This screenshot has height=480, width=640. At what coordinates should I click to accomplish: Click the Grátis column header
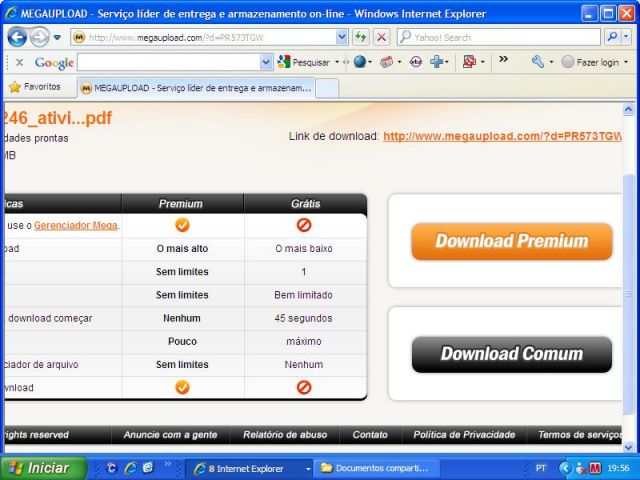[305, 204]
